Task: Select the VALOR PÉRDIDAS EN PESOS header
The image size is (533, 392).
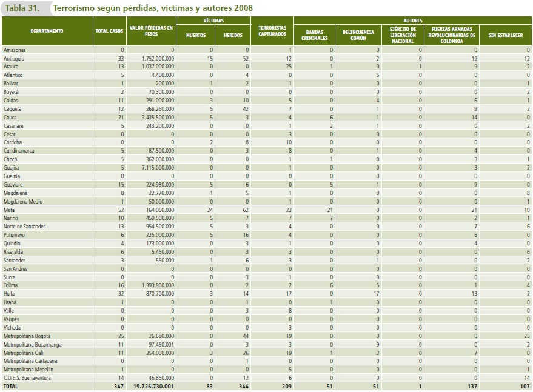Action: click(x=151, y=31)
